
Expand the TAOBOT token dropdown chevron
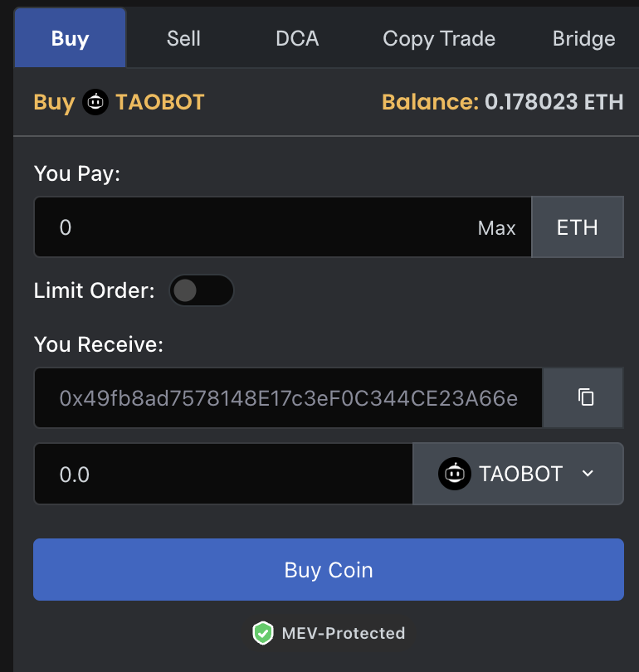tap(588, 474)
